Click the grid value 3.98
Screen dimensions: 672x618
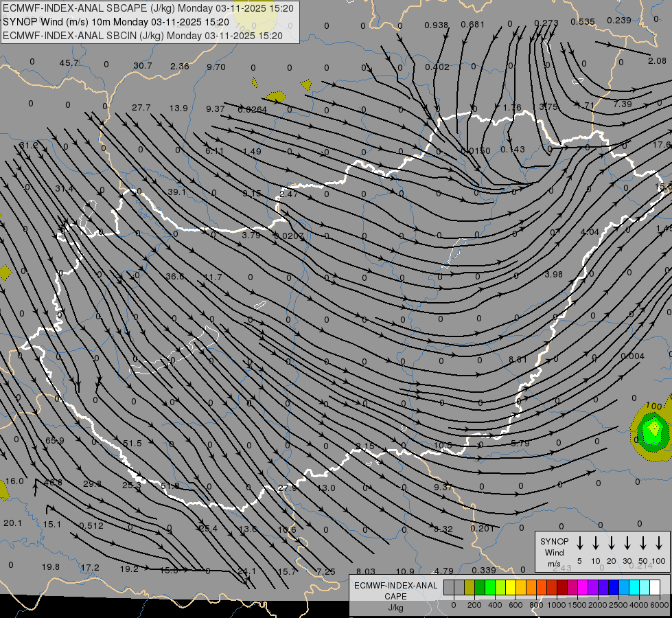553,274
